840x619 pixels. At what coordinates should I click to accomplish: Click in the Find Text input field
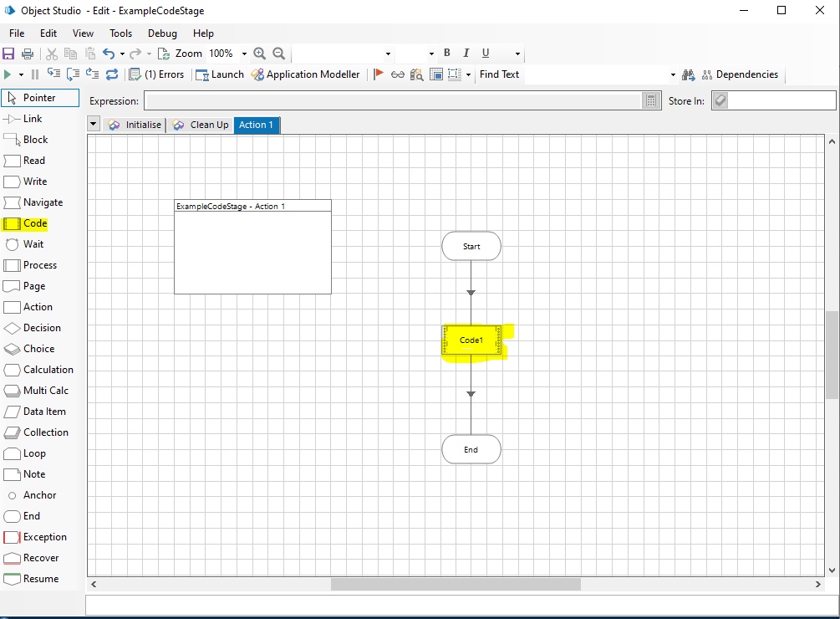596,74
